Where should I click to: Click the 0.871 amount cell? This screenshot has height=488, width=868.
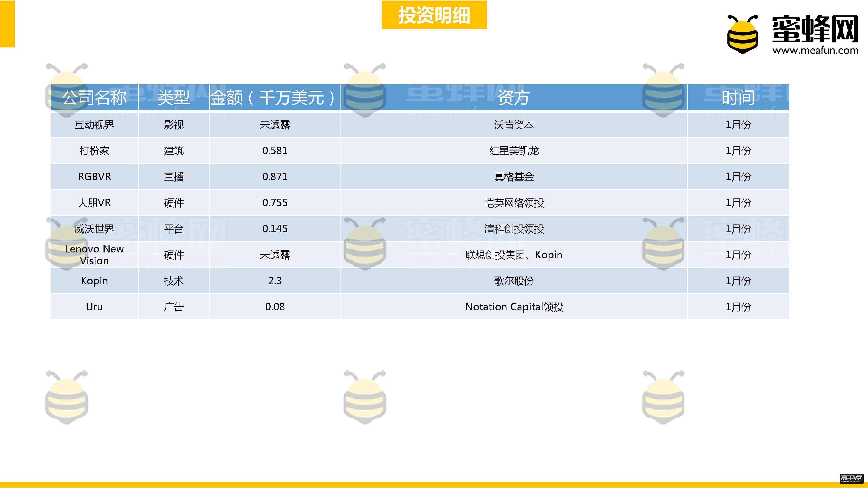(x=275, y=177)
